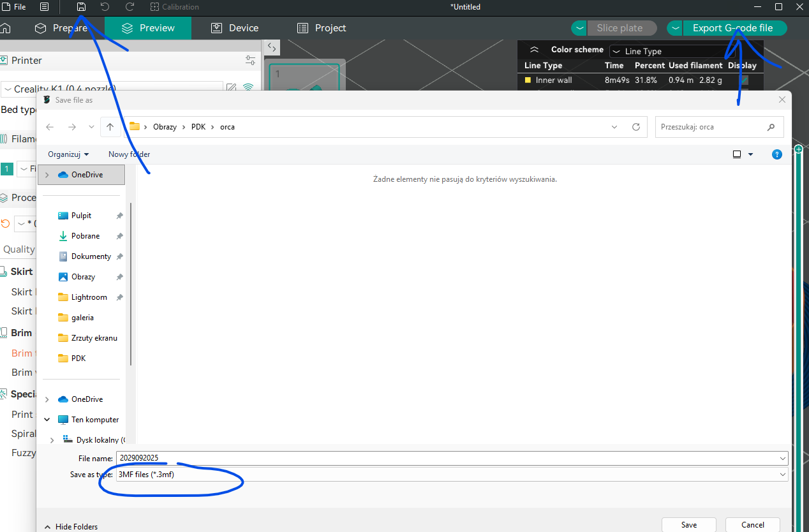
Task: Collapse the Color scheme legend panel
Action: pos(535,50)
